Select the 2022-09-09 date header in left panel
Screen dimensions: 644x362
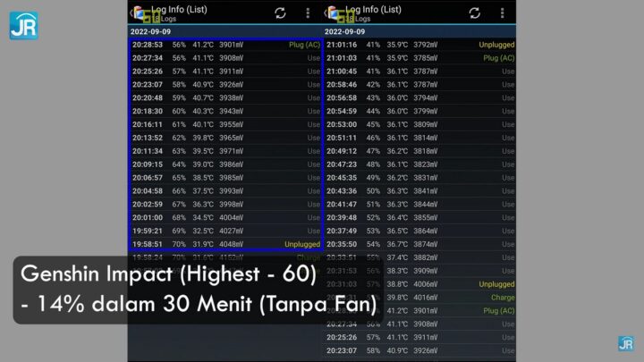point(225,31)
